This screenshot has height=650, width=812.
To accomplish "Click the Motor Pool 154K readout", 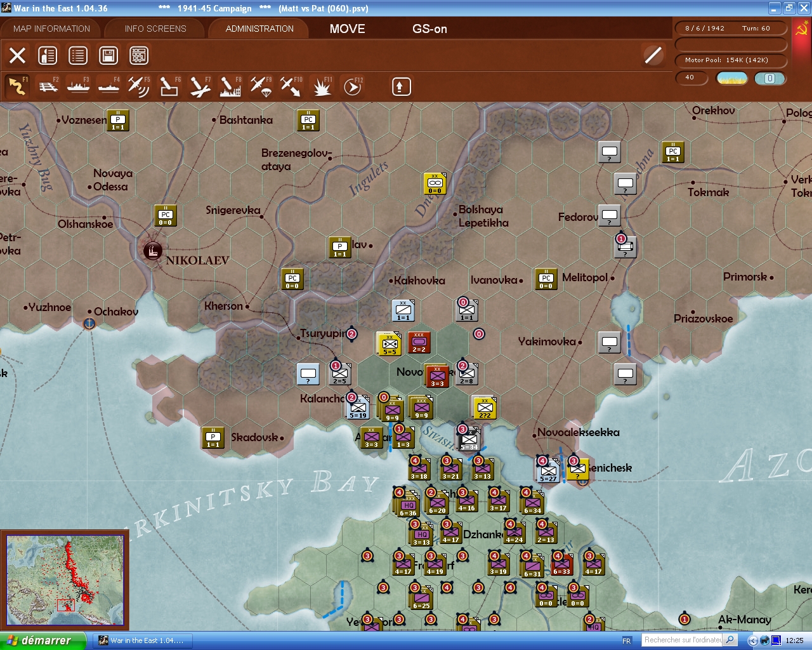I will click(731, 60).
